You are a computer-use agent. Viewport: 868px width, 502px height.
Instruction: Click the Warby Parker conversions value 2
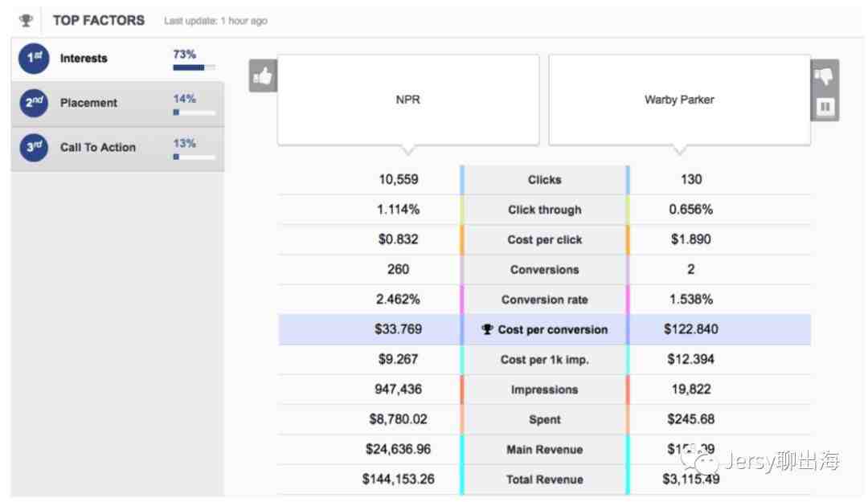click(691, 269)
